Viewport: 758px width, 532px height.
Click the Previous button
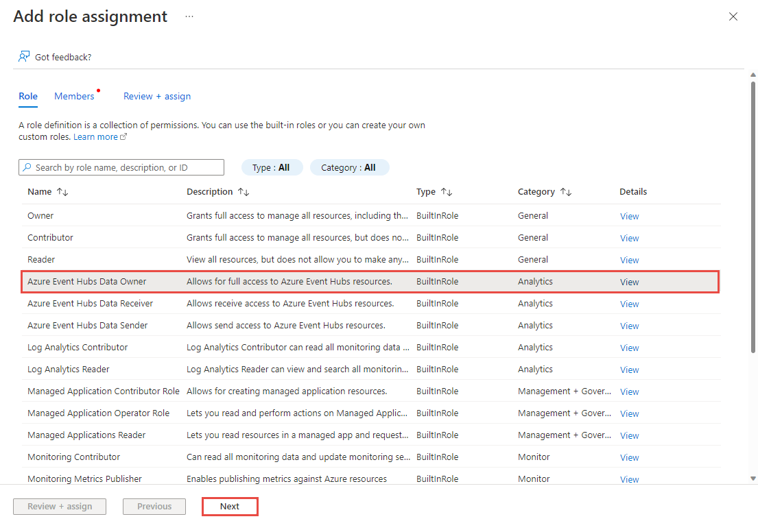(x=154, y=507)
